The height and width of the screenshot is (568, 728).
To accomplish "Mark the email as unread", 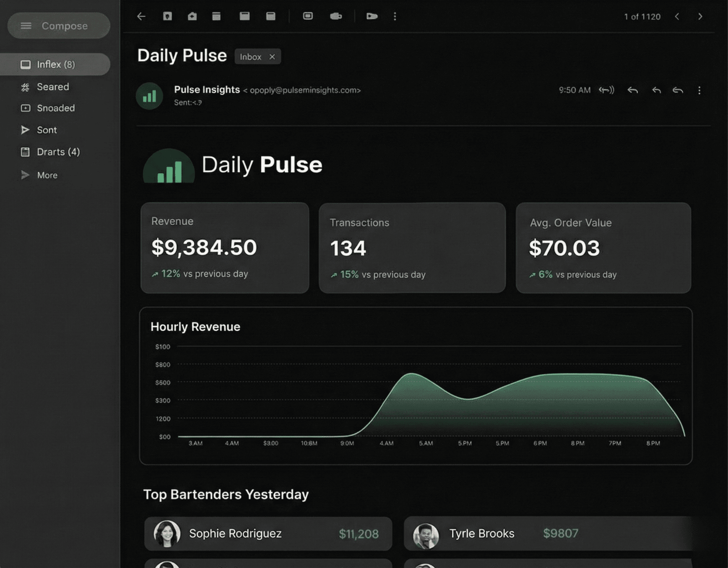I will 245,17.
